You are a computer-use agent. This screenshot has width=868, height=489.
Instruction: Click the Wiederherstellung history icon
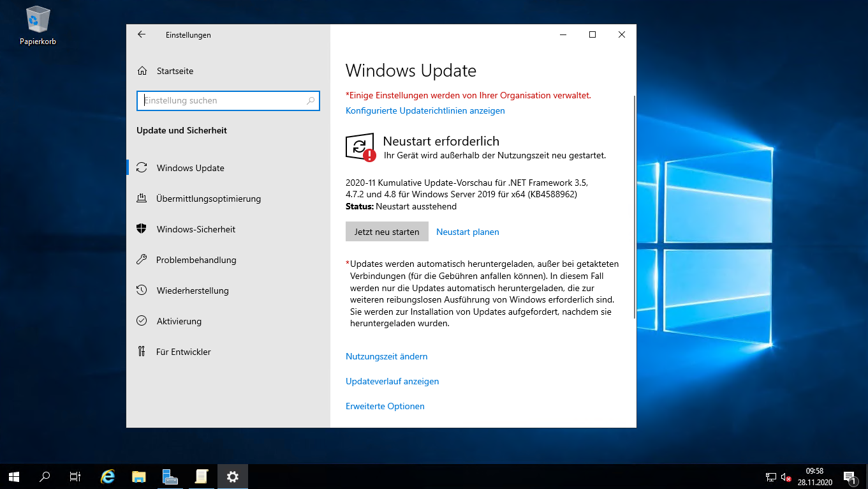tap(142, 290)
